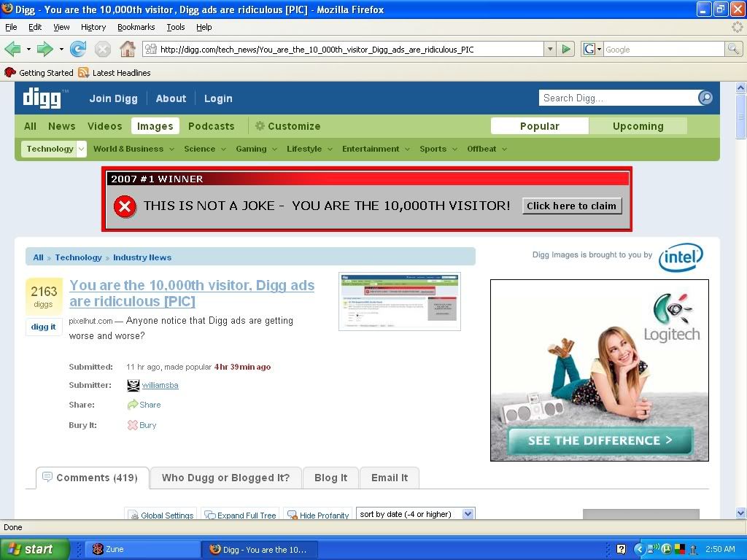Open the sort by date comments dropdown
The image size is (747, 560).
pyautogui.click(x=415, y=514)
